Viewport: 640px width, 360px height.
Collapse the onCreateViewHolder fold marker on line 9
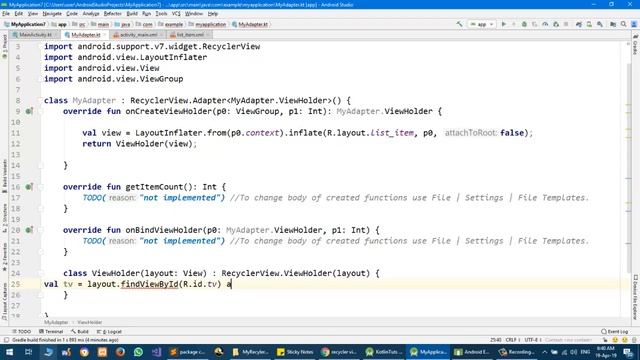[41, 111]
